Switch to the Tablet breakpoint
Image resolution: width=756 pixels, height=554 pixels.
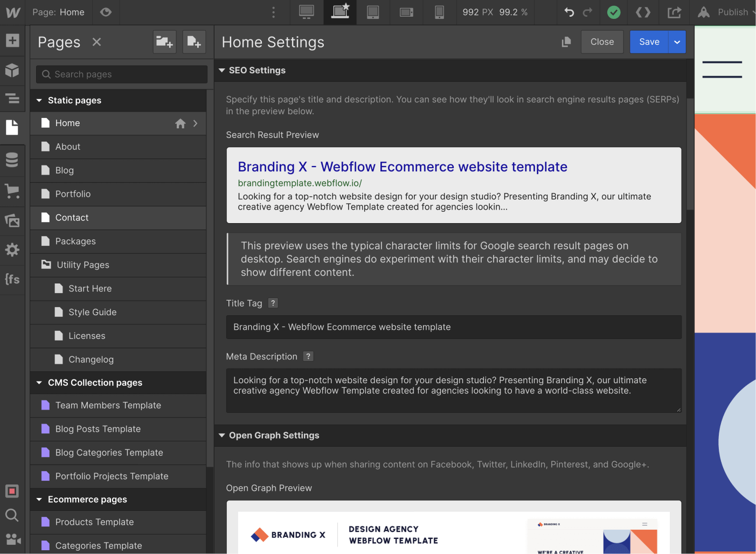pyautogui.click(x=373, y=12)
